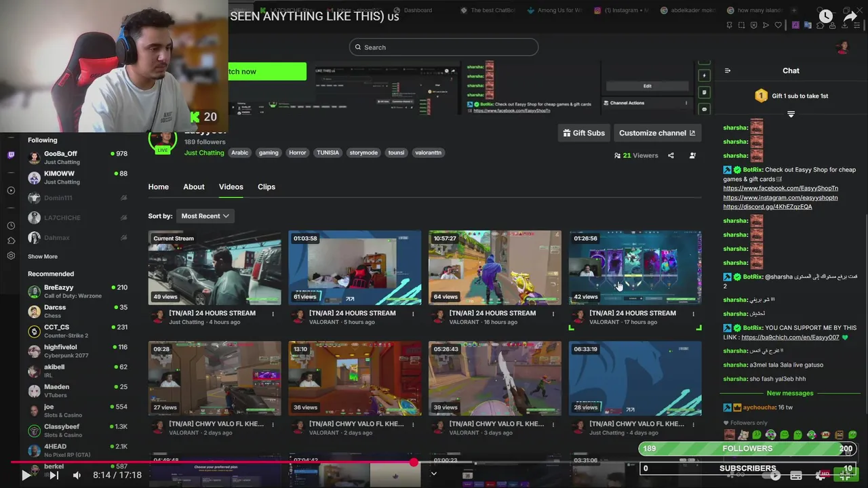Click the YouTube share arrow icon
868x488 pixels.
(x=850, y=16)
